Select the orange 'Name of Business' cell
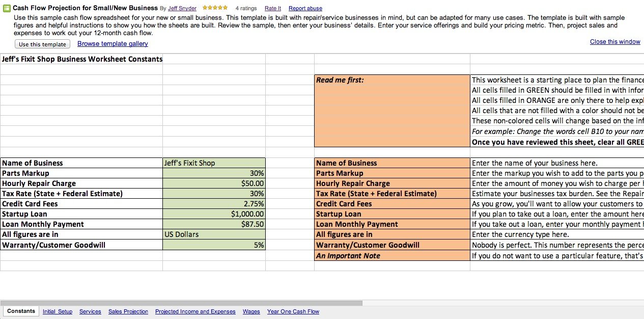This screenshot has height=319, width=644. point(392,163)
